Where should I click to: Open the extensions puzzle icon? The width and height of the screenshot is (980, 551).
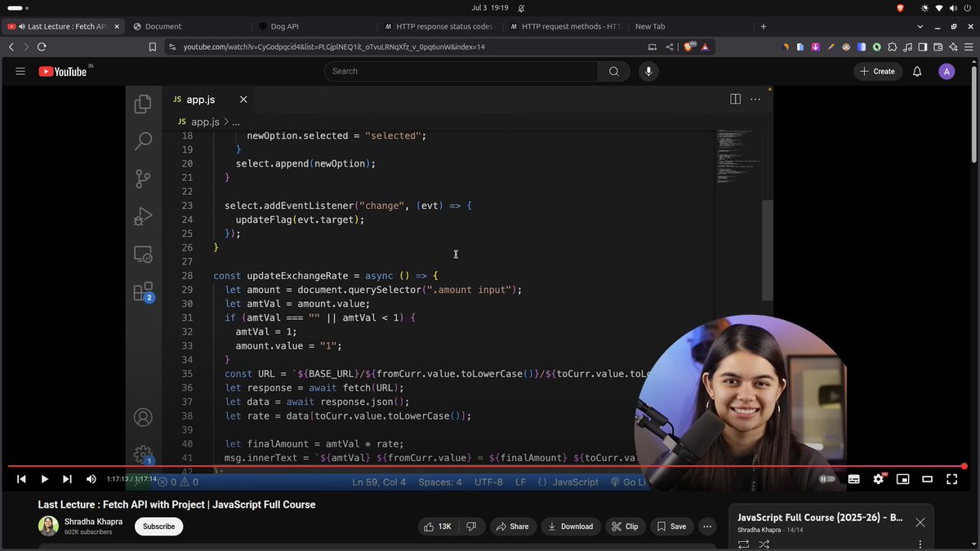891,47
